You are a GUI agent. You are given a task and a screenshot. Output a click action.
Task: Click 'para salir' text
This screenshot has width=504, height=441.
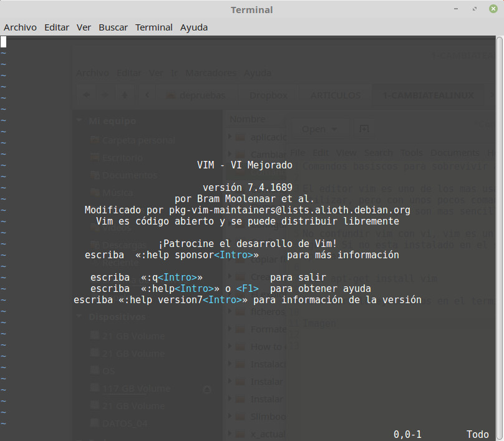(x=298, y=277)
